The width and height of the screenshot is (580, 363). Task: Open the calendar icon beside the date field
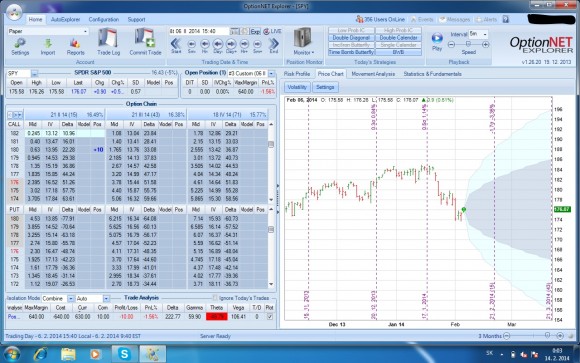[235, 31]
